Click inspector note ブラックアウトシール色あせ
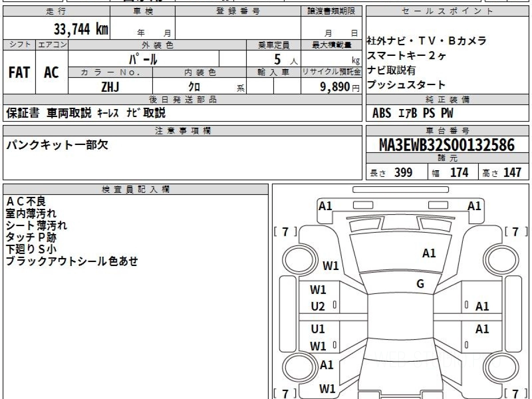Image resolution: width=532 pixels, height=399 pixels. (72, 261)
